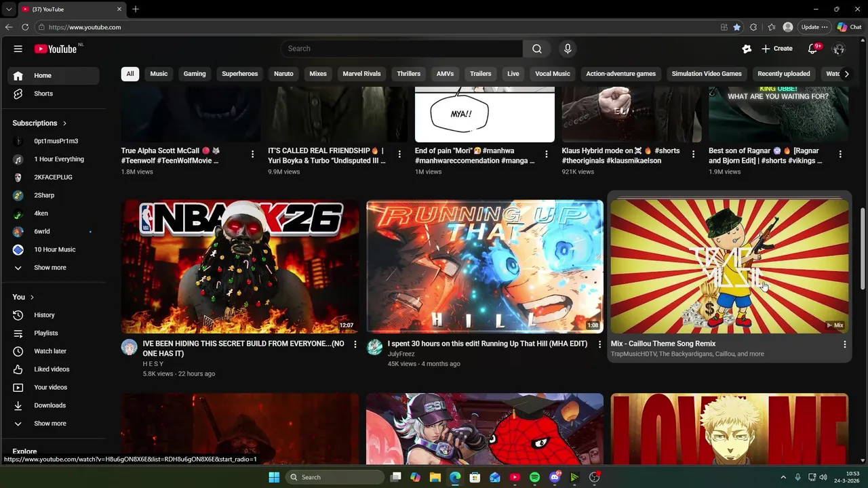868x488 pixels.
Task: Click the browser Update button
Action: (x=814, y=27)
